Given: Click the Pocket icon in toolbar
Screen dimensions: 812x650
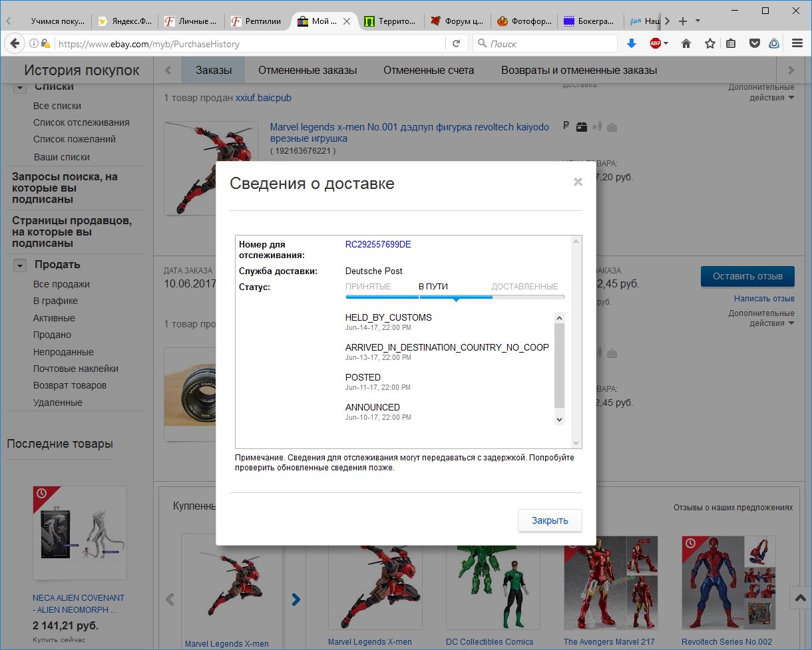Looking at the screenshot, I should click(754, 43).
